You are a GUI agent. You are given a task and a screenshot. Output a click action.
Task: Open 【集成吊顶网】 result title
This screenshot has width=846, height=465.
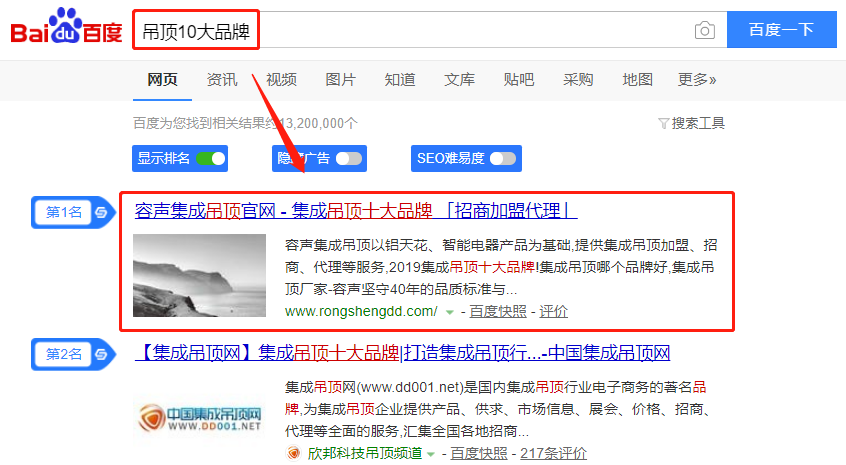pos(402,353)
